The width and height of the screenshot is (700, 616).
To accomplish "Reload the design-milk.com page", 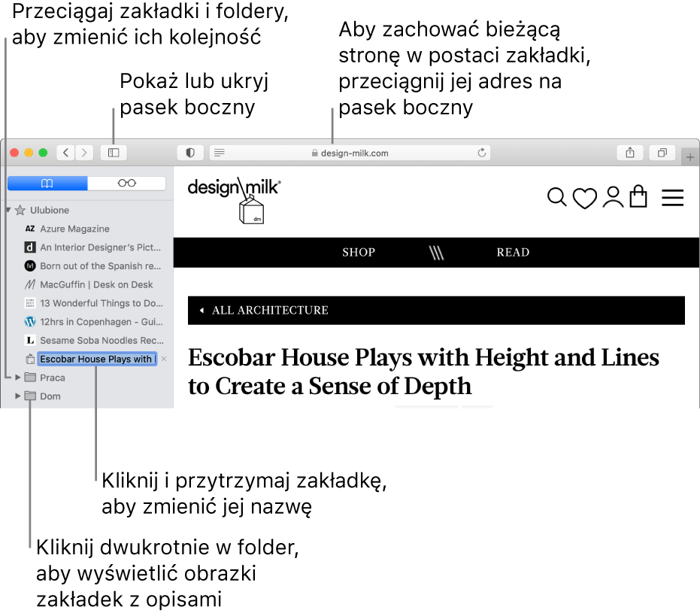I will click(x=482, y=153).
